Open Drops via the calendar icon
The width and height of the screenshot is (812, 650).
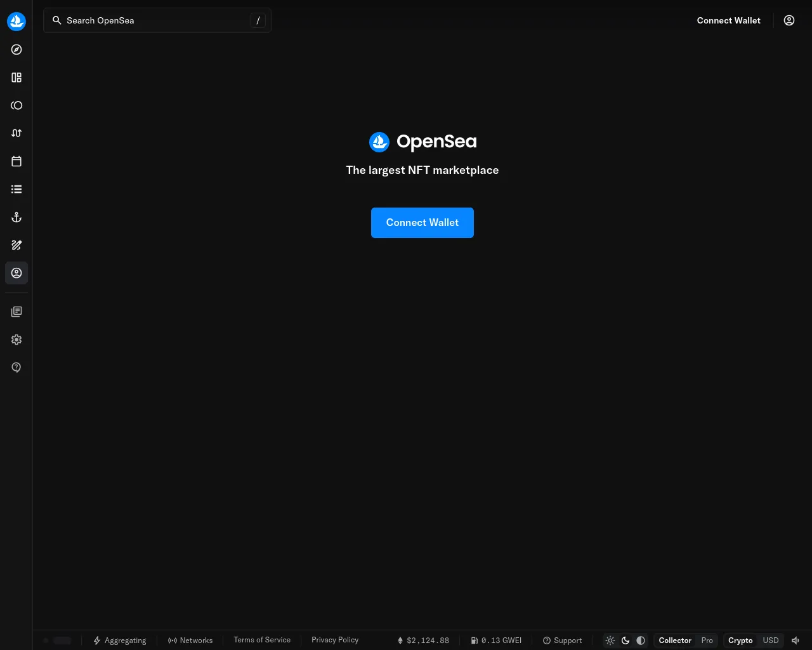(x=16, y=161)
